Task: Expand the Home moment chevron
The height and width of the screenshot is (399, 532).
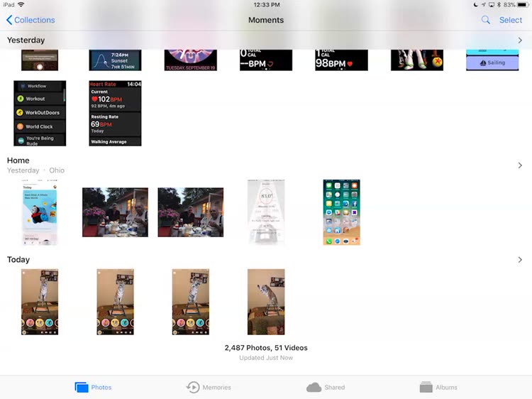Action: point(520,165)
